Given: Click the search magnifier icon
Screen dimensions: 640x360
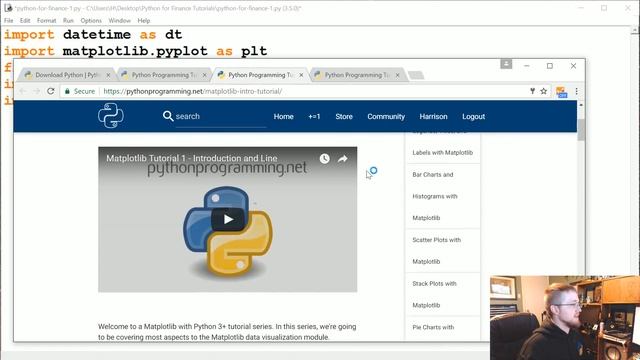Looking at the screenshot, I should [168, 116].
